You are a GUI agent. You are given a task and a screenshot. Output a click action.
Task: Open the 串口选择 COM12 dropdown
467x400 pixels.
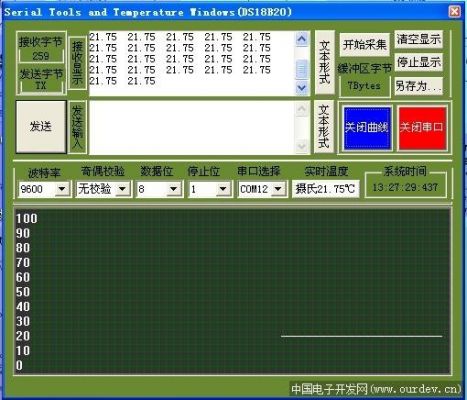[278, 189]
